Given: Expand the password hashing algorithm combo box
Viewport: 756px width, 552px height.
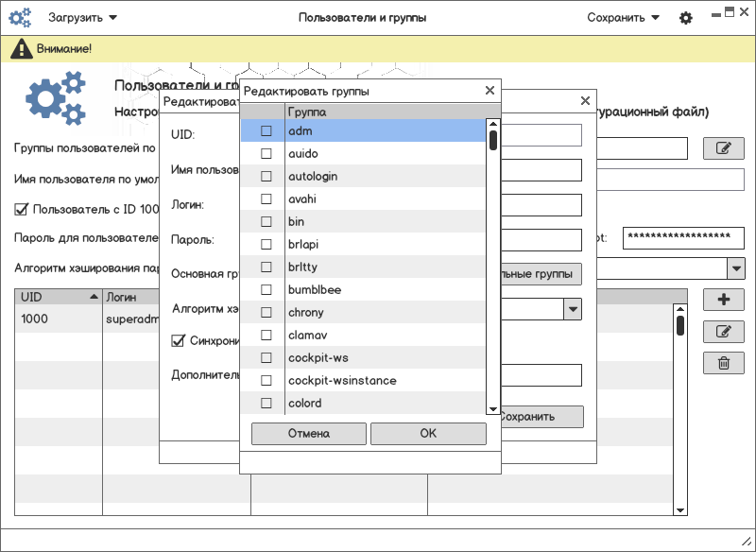Looking at the screenshot, I should 736,268.
